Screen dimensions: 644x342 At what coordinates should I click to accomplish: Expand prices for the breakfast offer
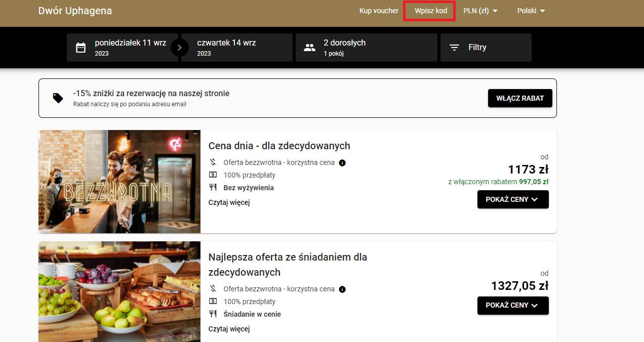512,306
